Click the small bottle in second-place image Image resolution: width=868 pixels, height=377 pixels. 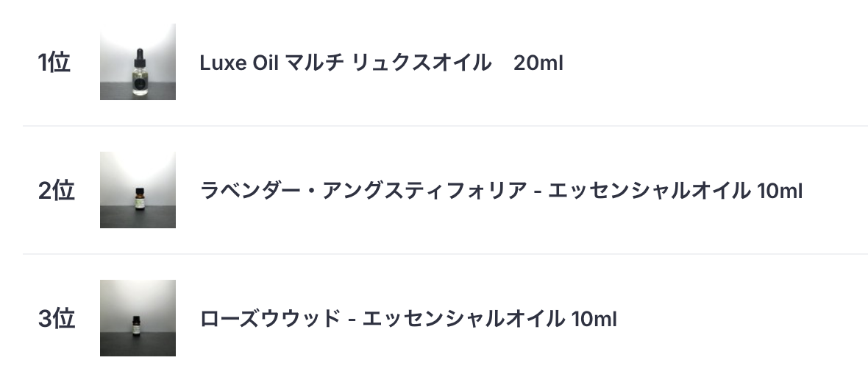(x=140, y=199)
